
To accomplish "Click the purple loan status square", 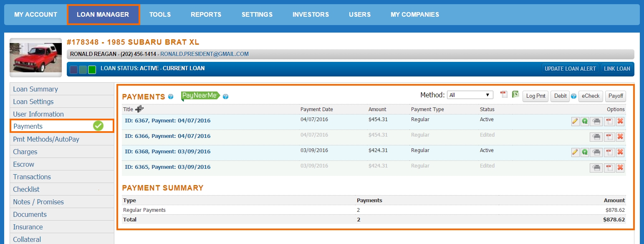I will pos(73,70).
